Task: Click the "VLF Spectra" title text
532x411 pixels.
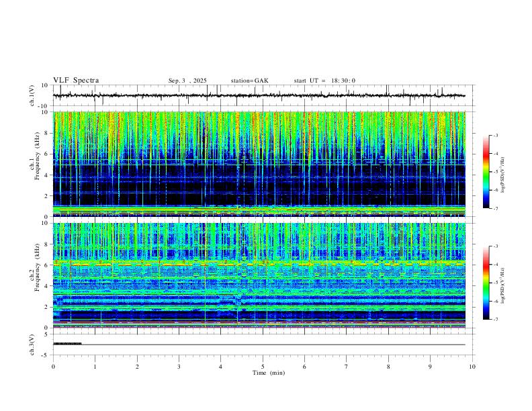Action: 76,81
